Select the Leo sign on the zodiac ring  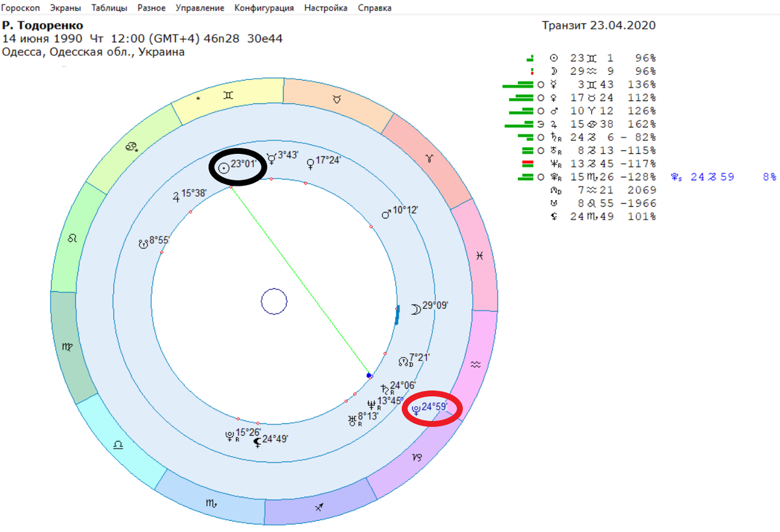[71, 238]
